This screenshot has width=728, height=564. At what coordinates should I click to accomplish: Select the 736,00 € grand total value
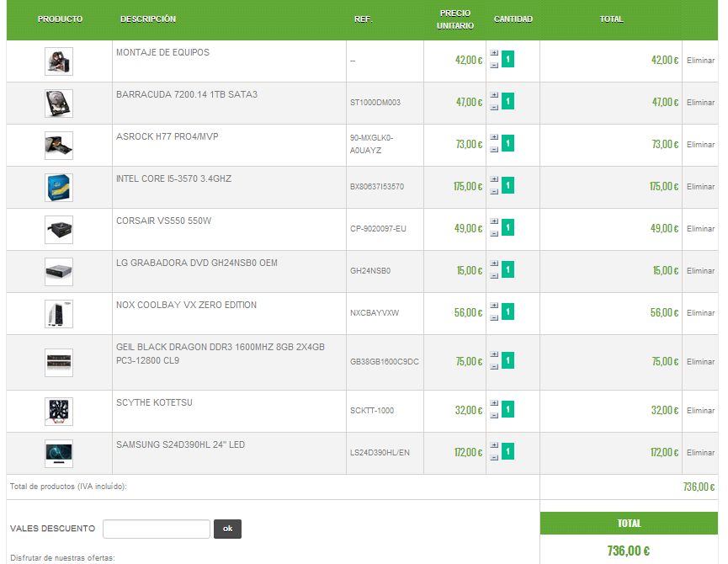(x=629, y=551)
